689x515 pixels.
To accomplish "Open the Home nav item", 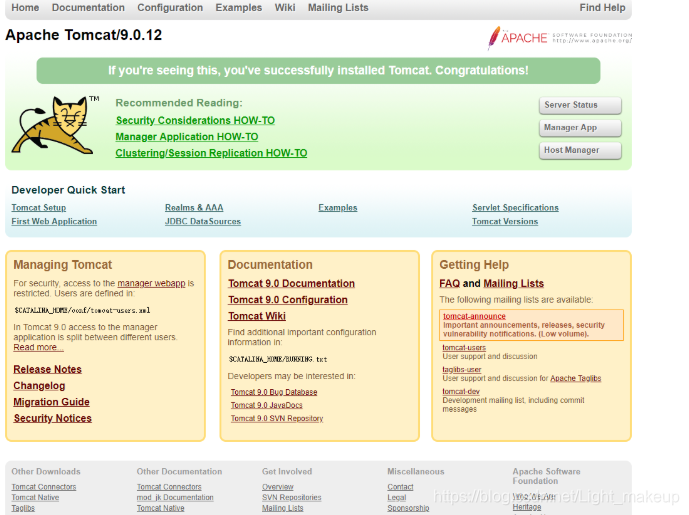I will (x=25, y=8).
